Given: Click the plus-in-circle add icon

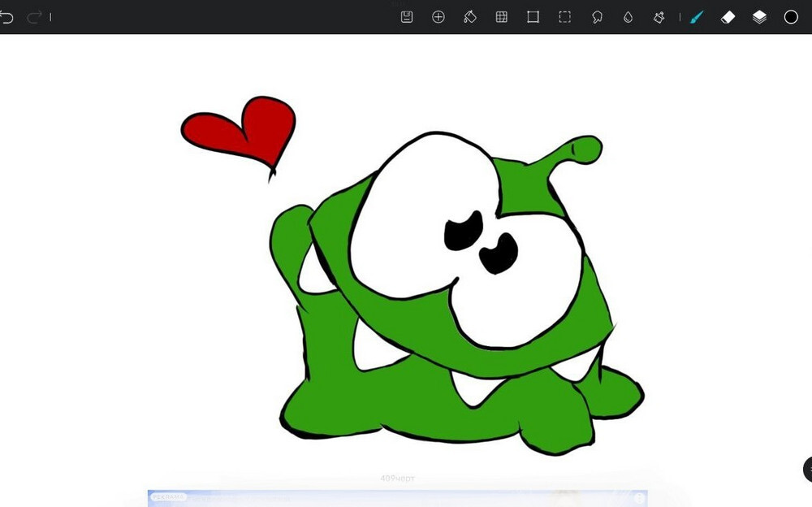Looking at the screenshot, I should (438, 17).
